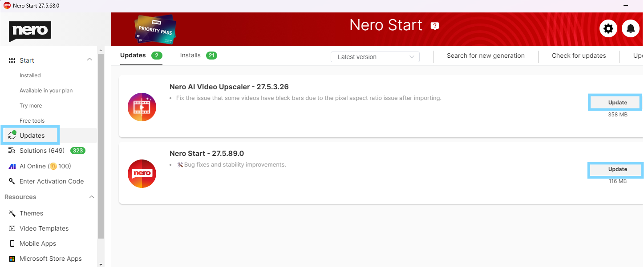This screenshot has height=267, width=644.
Task: Click the 2 badge on Updates tab
Action: pos(157,56)
